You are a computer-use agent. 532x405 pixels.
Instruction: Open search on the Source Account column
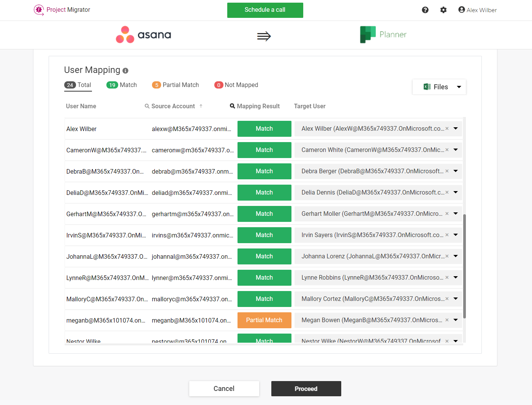point(147,106)
